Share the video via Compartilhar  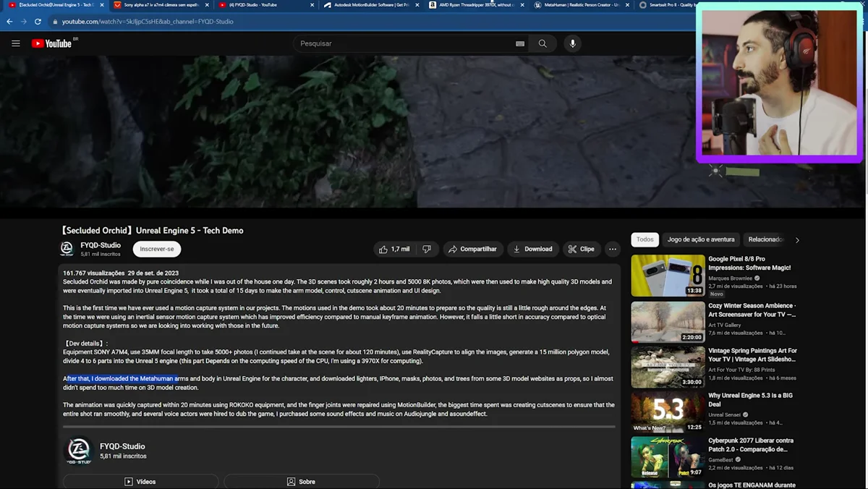(472, 249)
